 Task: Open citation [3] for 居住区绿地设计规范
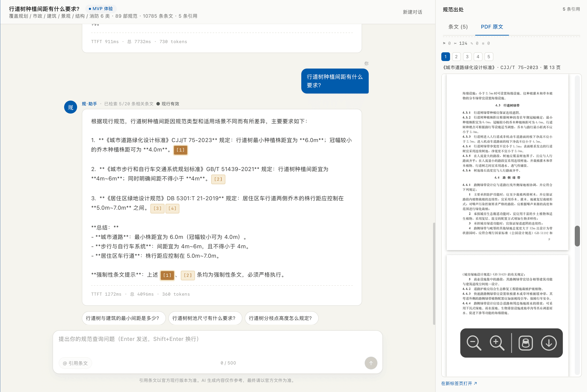point(157,208)
